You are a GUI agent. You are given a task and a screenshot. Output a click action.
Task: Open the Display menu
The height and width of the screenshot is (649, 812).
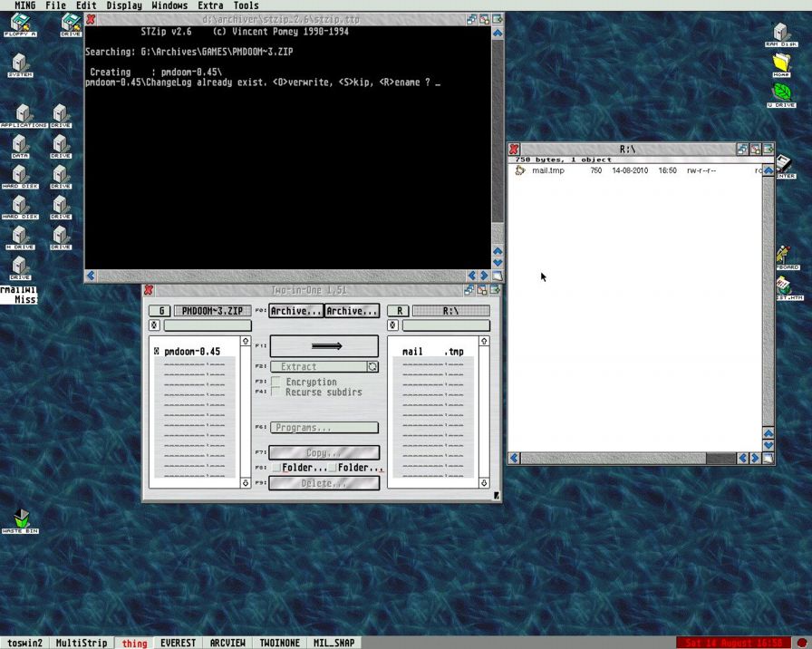pyautogui.click(x=123, y=5)
